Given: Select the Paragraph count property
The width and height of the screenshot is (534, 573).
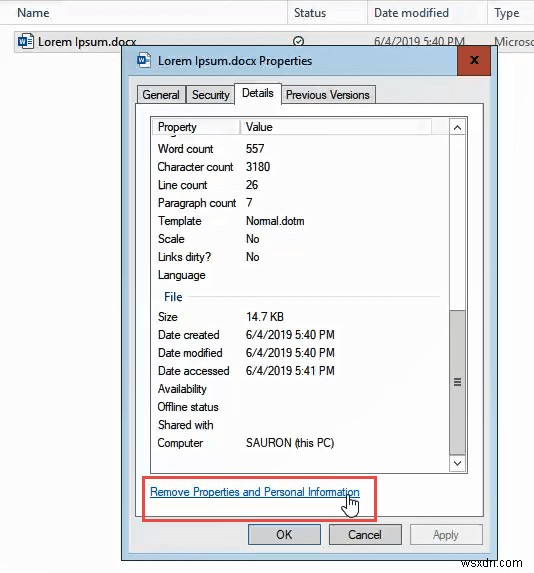Looking at the screenshot, I should pyautogui.click(x=197, y=203).
